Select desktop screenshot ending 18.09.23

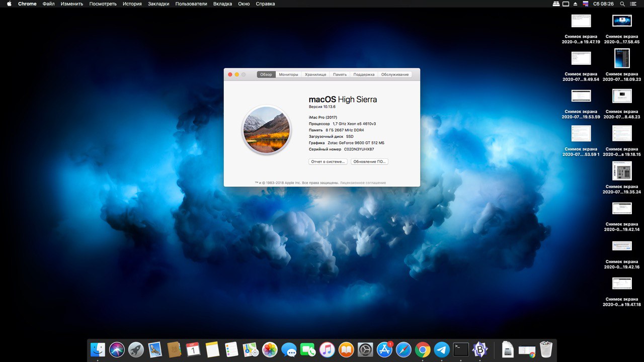pos(622,65)
